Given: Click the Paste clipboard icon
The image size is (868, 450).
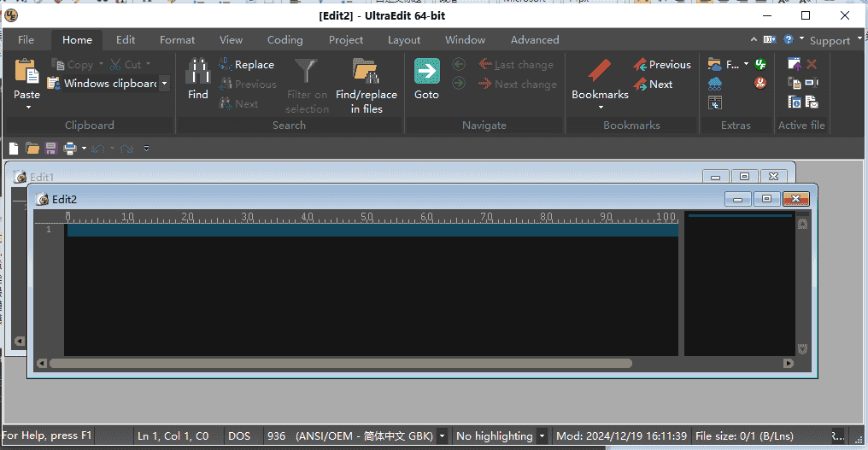Looking at the screenshot, I should pos(27,72).
